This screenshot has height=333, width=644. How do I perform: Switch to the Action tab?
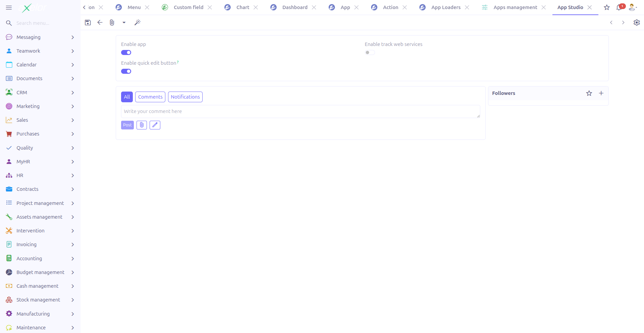point(390,7)
